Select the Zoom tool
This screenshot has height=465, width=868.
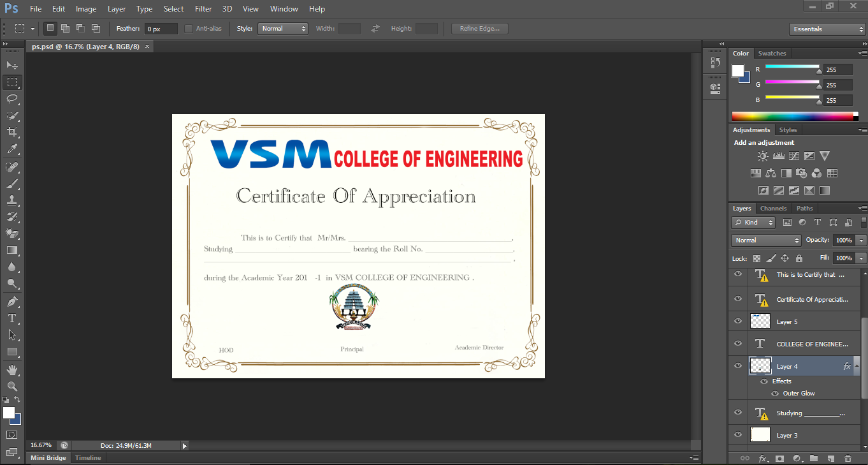11,385
